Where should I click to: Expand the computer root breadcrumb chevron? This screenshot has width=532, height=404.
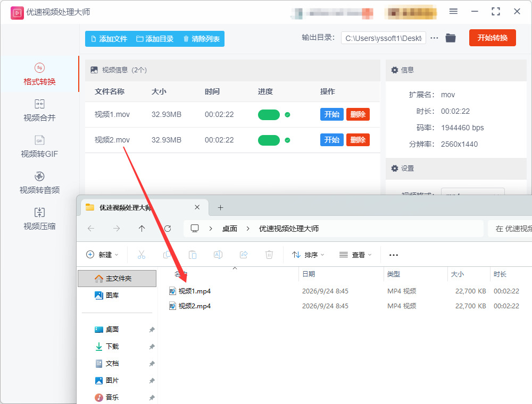(211, 229)
